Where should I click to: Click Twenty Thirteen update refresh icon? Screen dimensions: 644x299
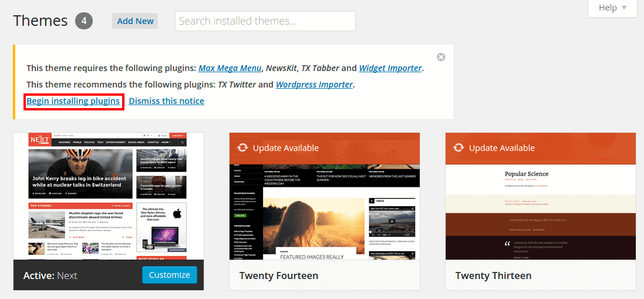[x=457, y=148]
